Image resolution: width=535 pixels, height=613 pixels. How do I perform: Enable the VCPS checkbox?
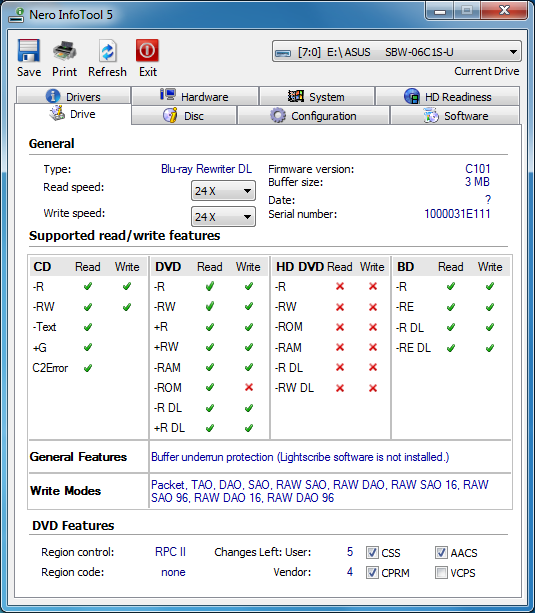(441, 573)
